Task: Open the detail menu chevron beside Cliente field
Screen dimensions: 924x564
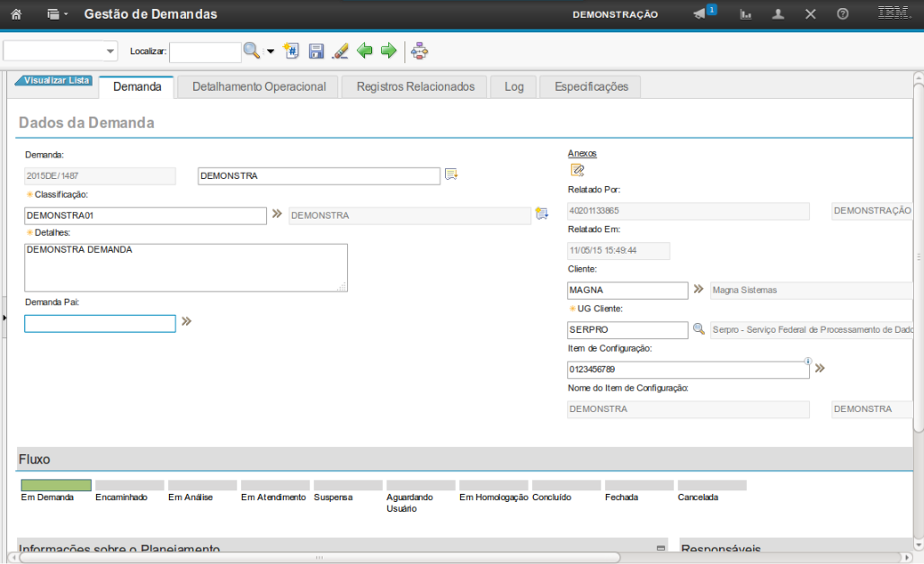Action: pos(697,290)
